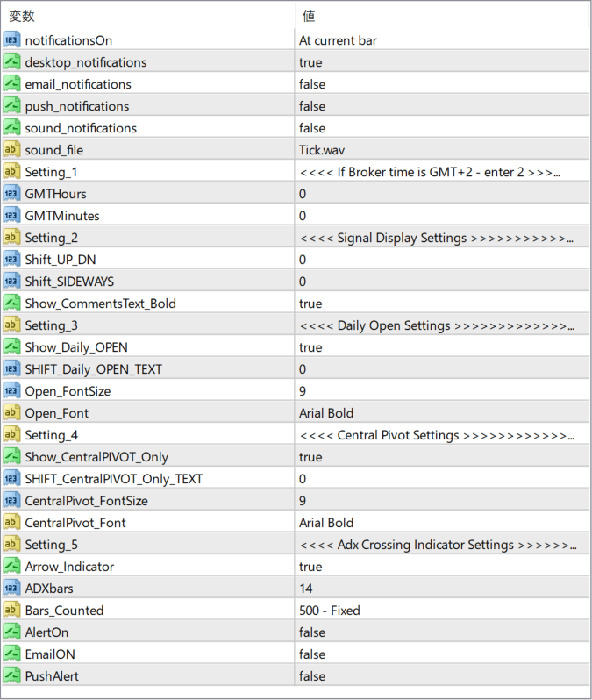Click the 変数 column header
This screenshot has width=592, height=700.
(x=23, y=16)
